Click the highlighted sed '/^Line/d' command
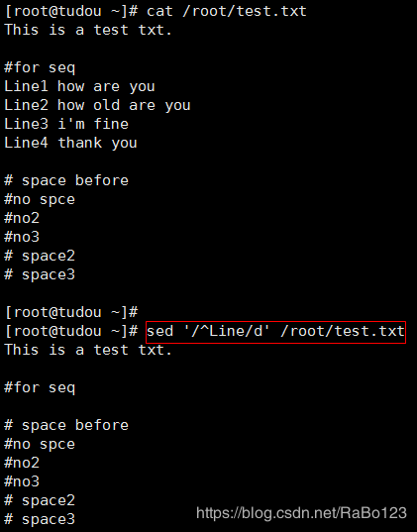417x532 pixels. pos(275,332)
